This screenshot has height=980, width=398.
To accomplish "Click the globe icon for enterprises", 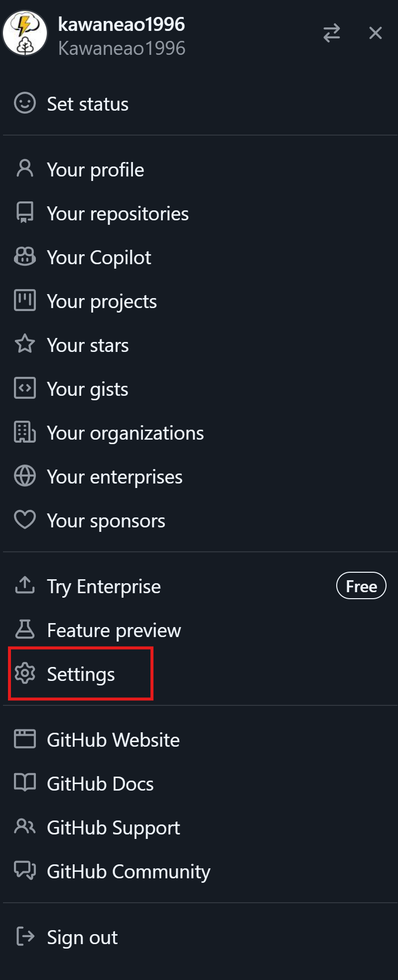I will pos(25,476).
